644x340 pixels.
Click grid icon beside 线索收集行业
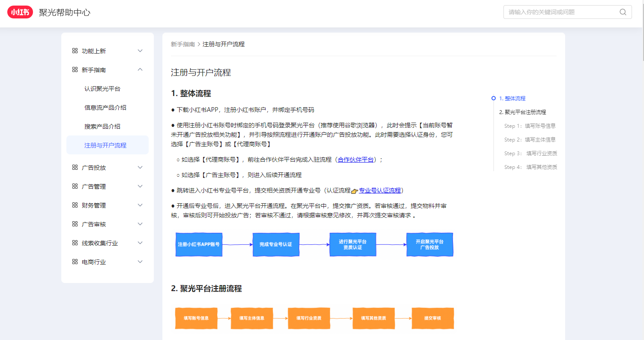pyautogui.click(x=75, y=243)
